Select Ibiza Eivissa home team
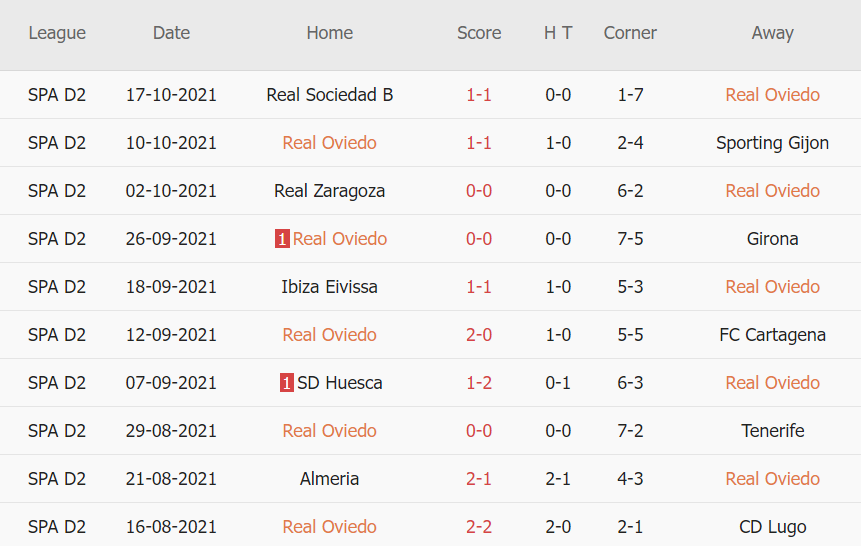Screen dimensions: 861x546 point(330,287)
